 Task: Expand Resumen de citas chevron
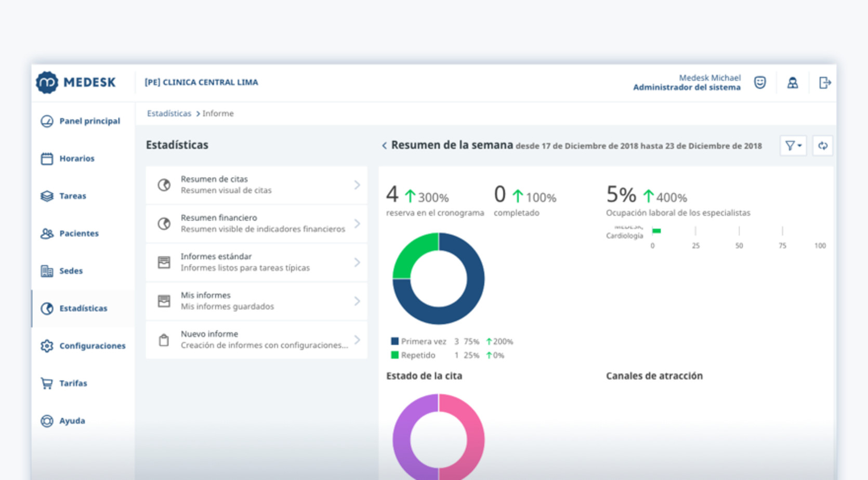357,185
